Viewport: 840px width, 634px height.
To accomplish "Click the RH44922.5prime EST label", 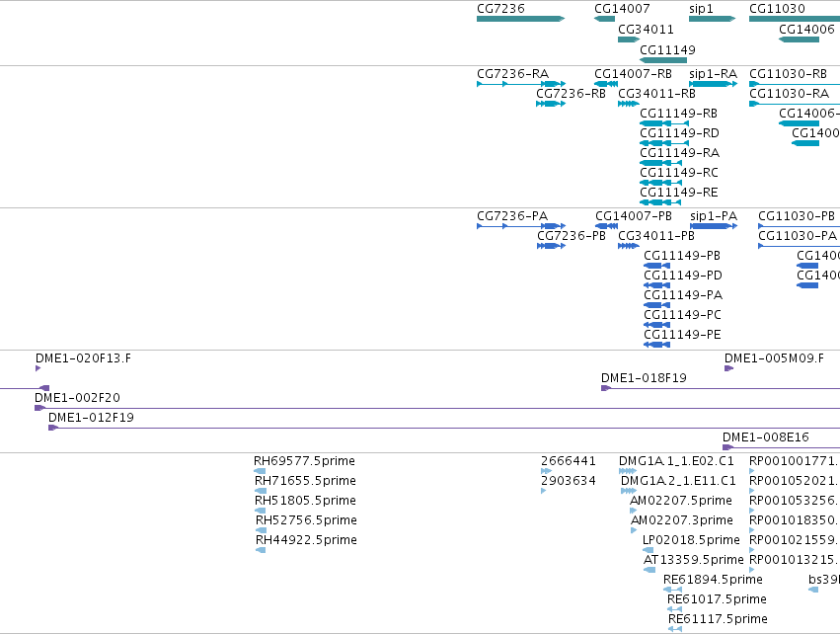I will (x=306, y=540).
